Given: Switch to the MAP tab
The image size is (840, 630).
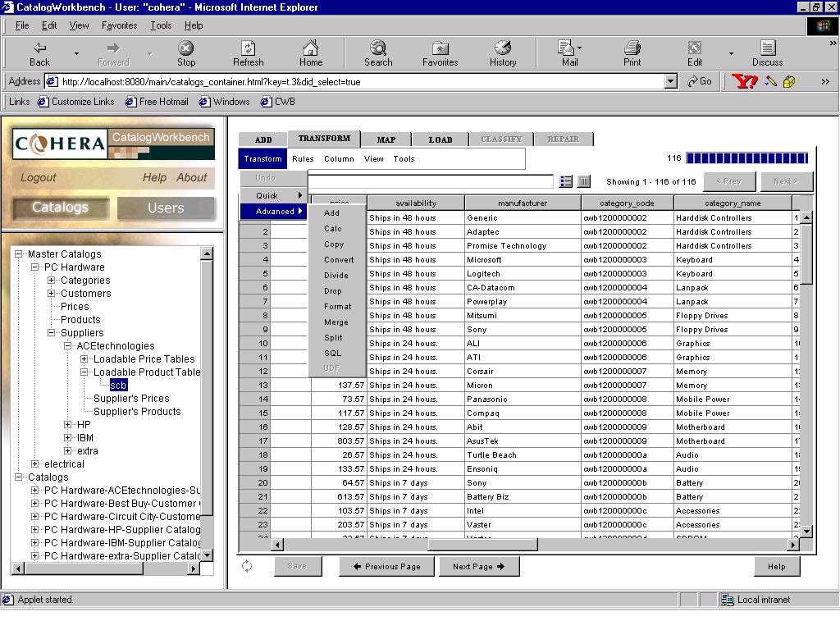Looking at the screenshot, I should pyautogui.click(x=386, y=139).
